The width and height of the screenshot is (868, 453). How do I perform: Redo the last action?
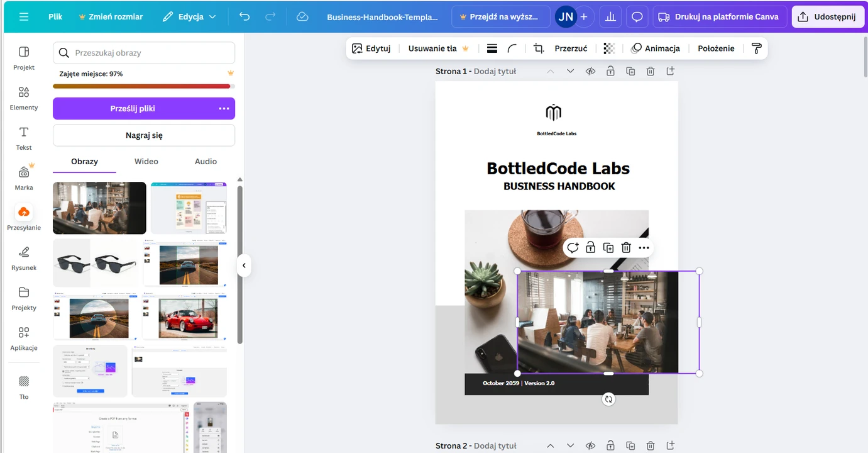click(x=270, y=17)
